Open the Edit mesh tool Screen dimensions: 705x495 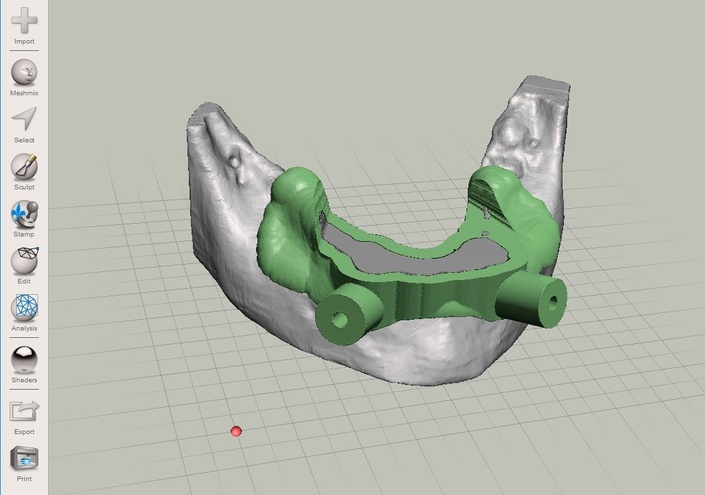[x=24, y=261]
